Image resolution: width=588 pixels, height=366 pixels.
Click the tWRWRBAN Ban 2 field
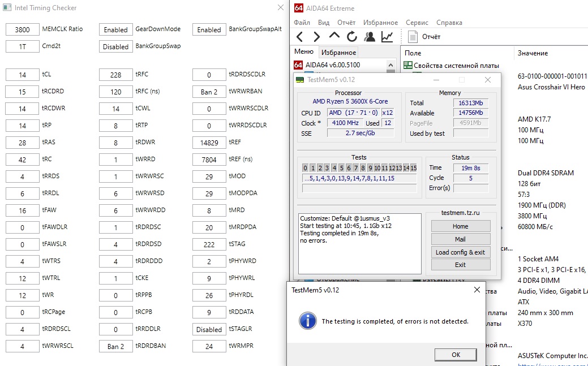(x=209, y=92)
